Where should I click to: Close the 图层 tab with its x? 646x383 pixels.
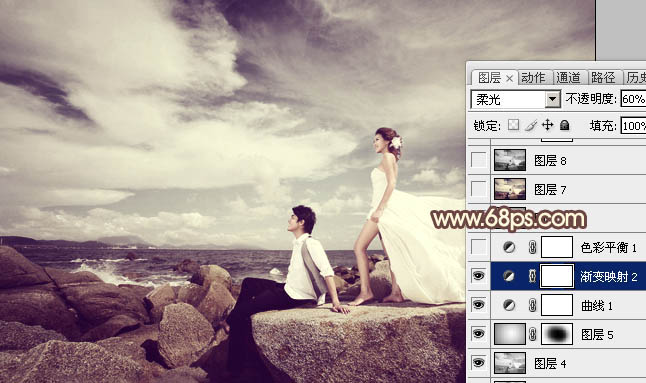[509, 78]
